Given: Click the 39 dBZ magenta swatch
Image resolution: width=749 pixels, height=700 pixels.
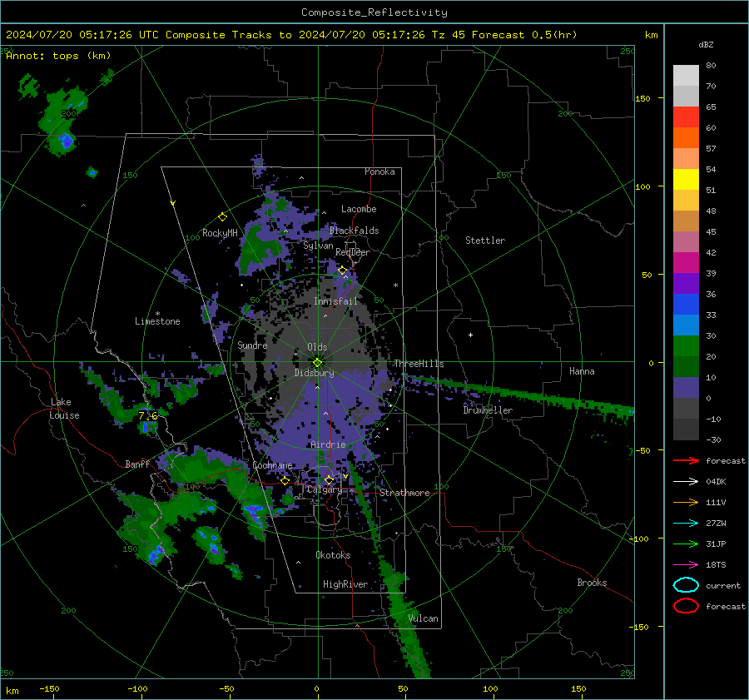Looking at the screenshot, I should 686,262.
